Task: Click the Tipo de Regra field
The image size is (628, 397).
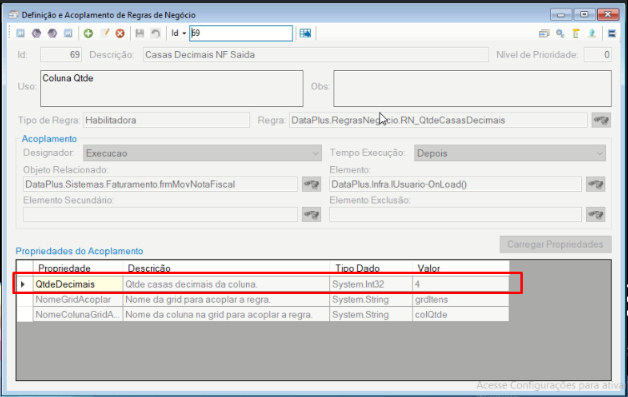Action: (x=166, y=120)
